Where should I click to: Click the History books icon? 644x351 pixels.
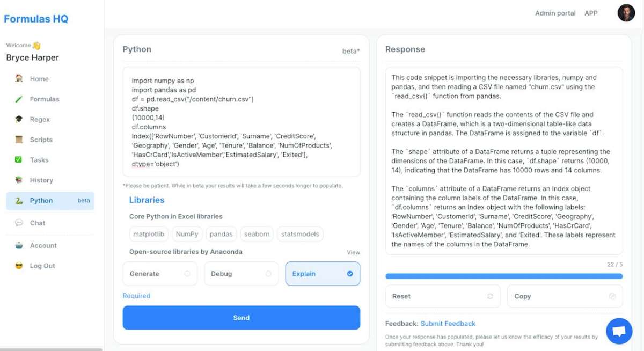19,180
